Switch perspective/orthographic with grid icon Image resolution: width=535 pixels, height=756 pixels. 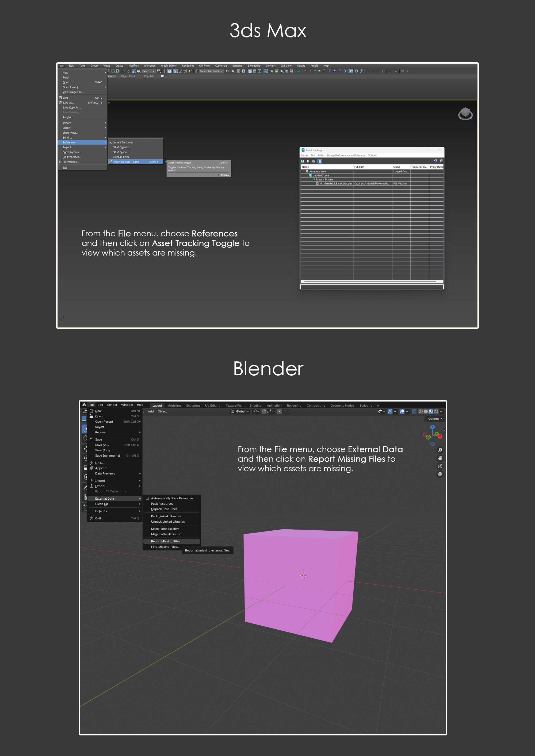click(x=440, y=474)
